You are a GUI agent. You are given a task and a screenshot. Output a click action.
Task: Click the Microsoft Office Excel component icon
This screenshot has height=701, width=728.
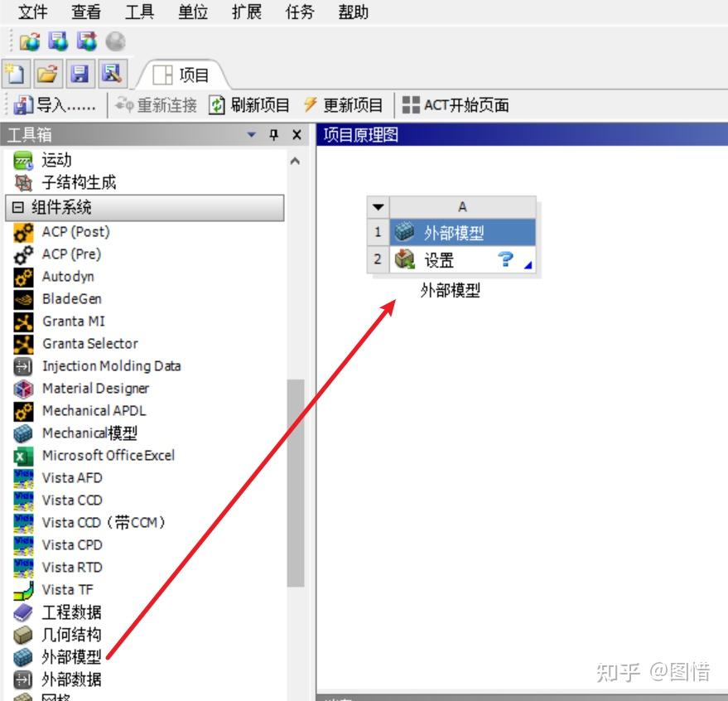point(23,455)
